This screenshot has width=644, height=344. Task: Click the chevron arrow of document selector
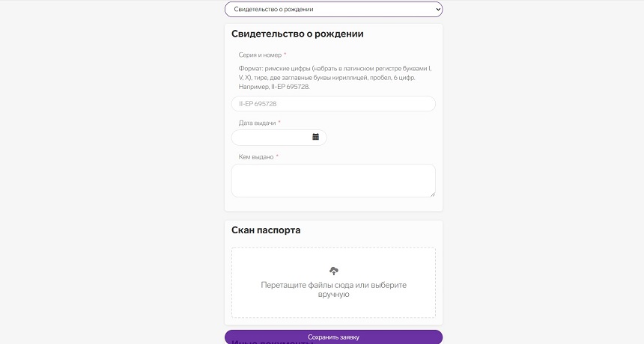pos(437,10)
